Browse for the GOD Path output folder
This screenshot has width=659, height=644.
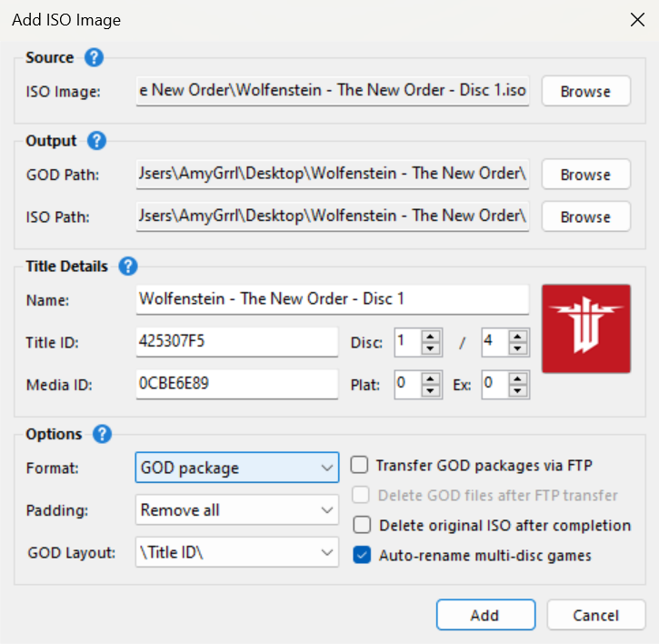tap(586, 175)
